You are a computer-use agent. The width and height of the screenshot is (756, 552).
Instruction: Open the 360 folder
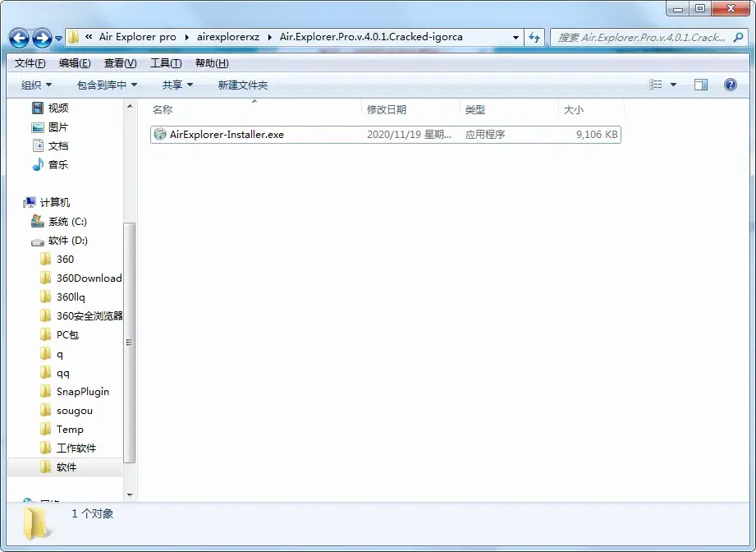coord(65,259)
